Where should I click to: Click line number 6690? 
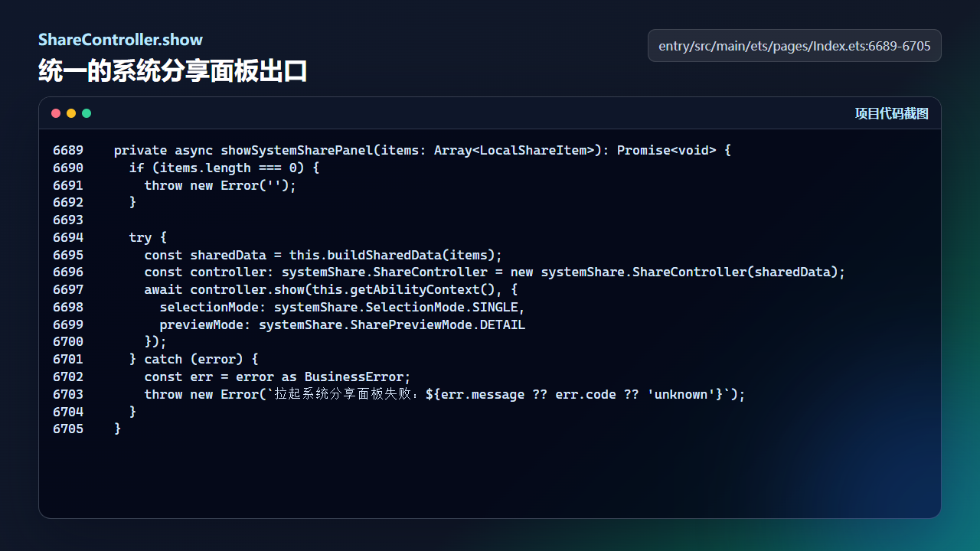click(68, 168)
